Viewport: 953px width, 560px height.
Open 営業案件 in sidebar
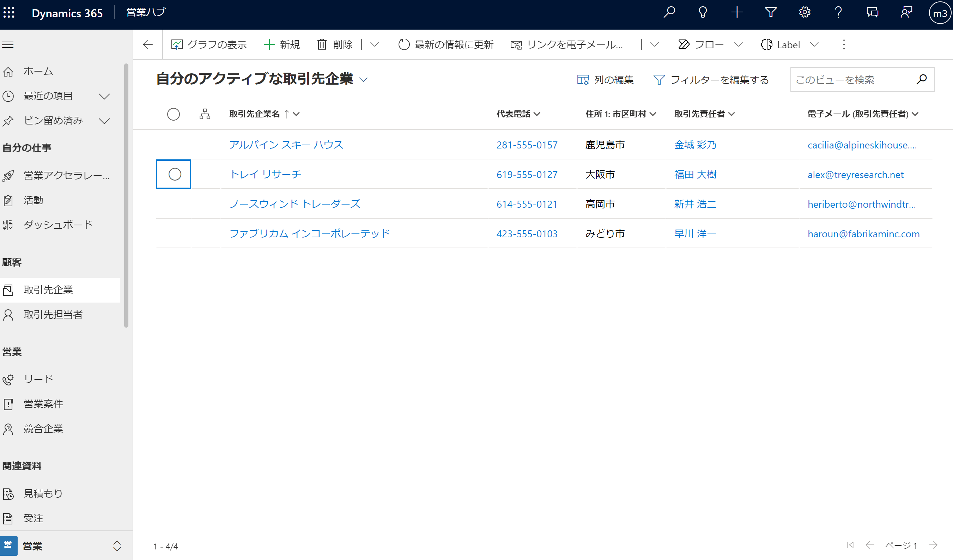point(60,404)
